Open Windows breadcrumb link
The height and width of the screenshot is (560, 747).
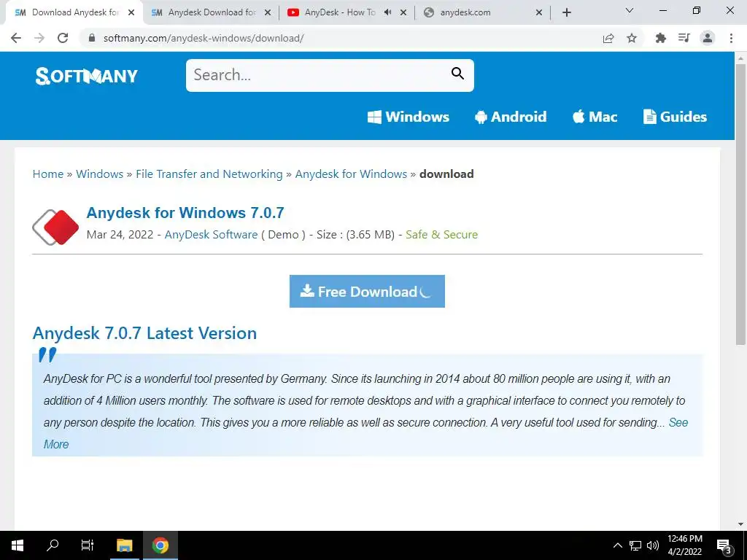point(99,174)
